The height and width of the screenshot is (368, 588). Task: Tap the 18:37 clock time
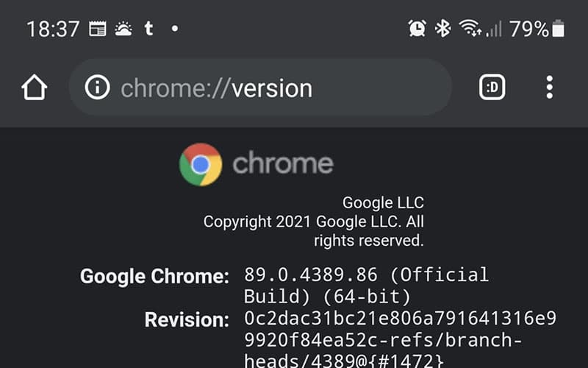coord(53,29)
